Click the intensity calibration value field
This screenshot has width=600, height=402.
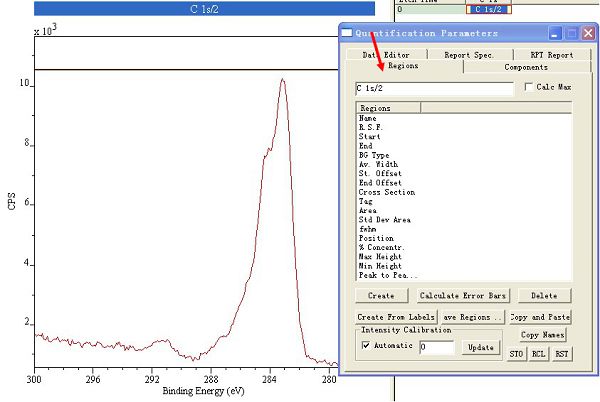pyautogui.click(x=436, y=347)
